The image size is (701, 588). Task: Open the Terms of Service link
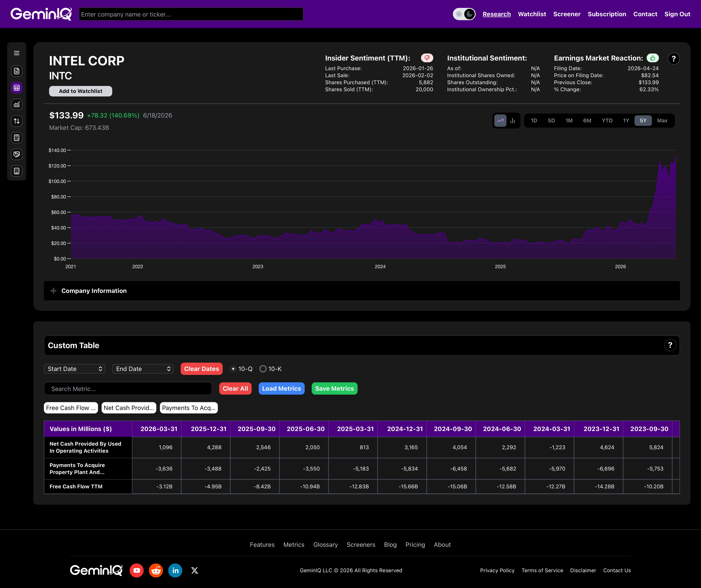542,570
